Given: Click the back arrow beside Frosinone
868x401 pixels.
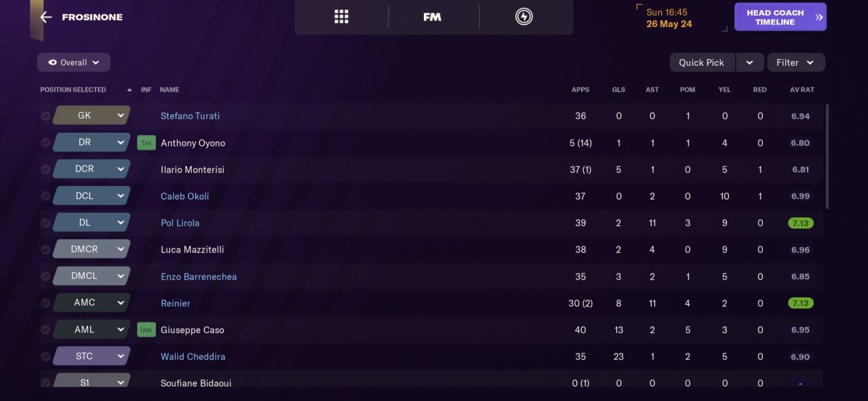Looking at the screenshot, I should coord(45,17).
